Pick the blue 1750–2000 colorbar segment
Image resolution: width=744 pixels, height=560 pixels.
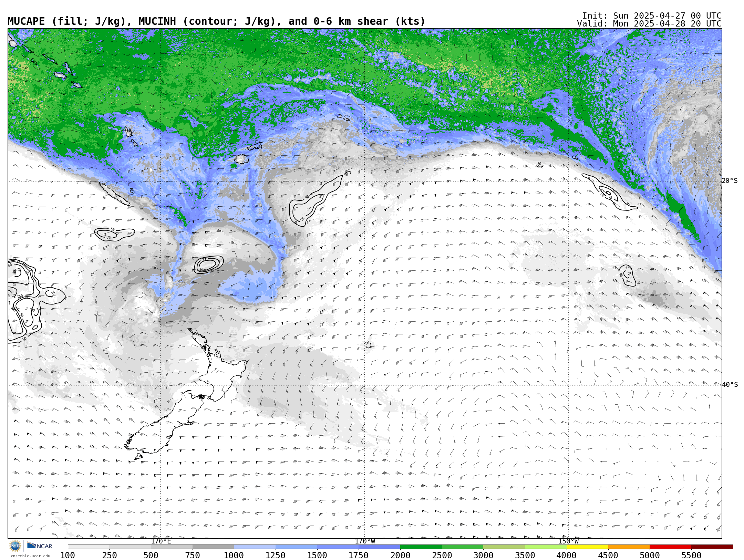(x=379, y=547)
